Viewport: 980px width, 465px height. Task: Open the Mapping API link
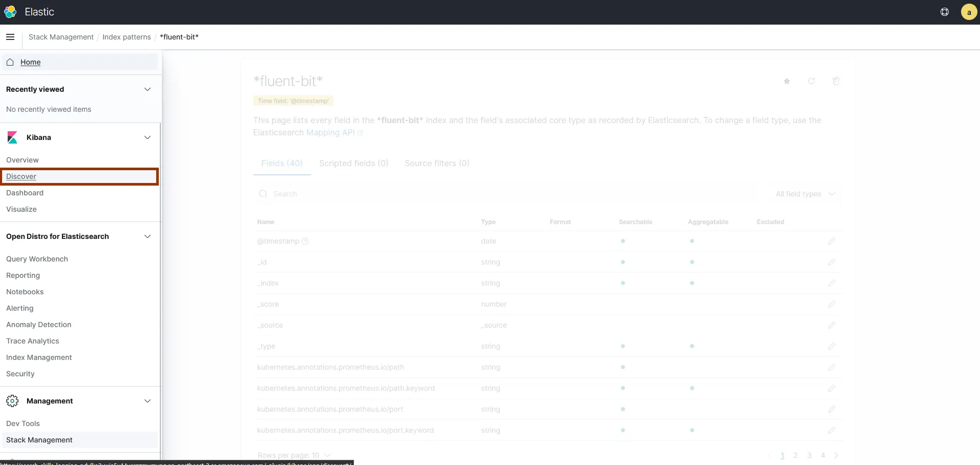(x=335, y=132)
